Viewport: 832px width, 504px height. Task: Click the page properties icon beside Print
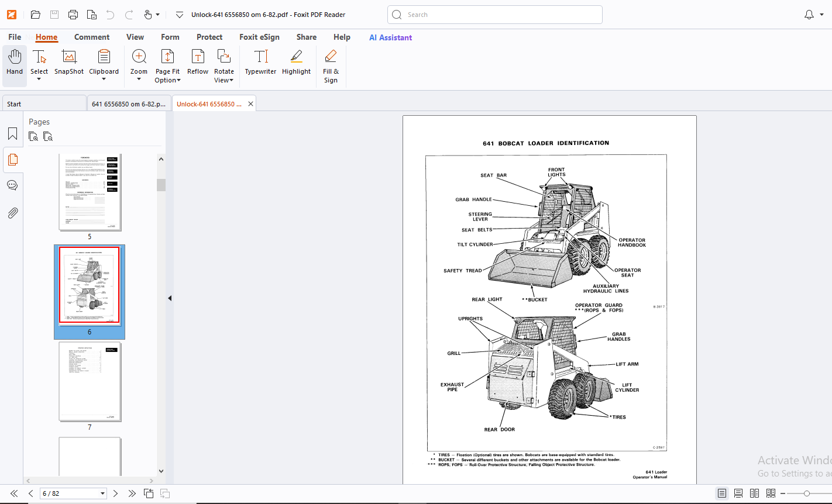92,15
